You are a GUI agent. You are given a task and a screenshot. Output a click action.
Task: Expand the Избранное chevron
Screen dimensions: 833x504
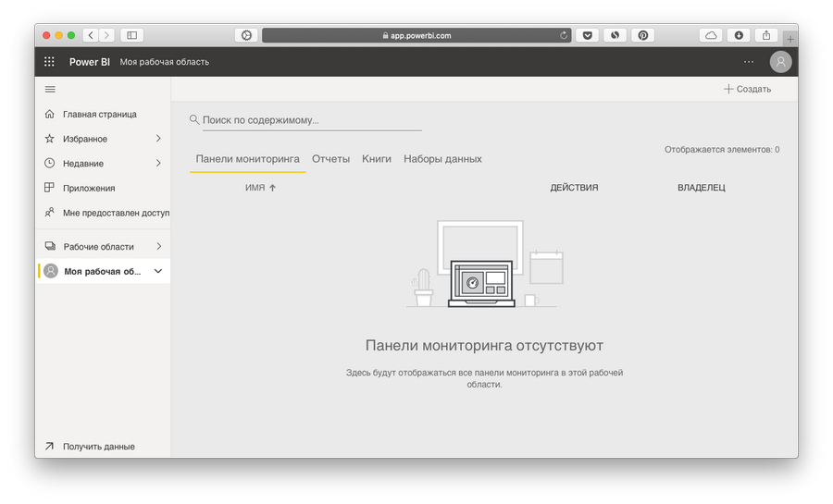tap(158, 139)
